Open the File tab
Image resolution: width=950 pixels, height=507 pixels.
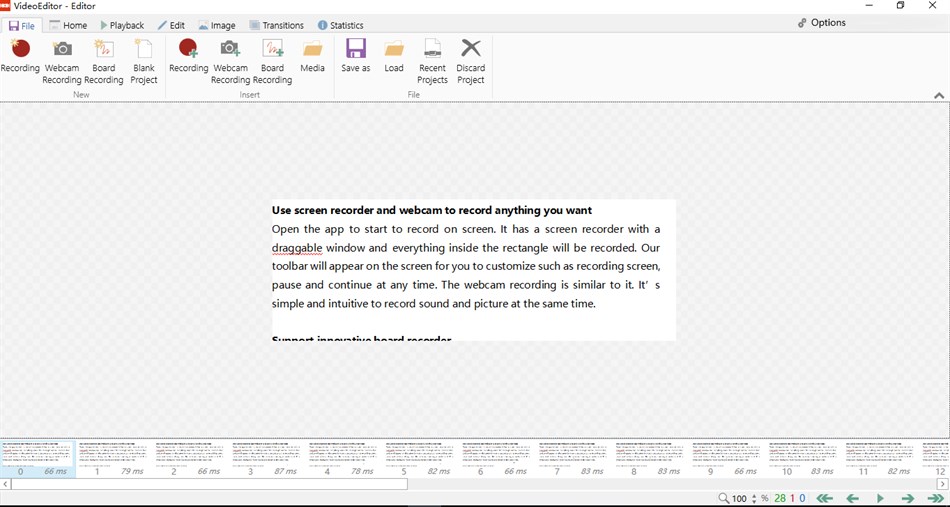22,25
